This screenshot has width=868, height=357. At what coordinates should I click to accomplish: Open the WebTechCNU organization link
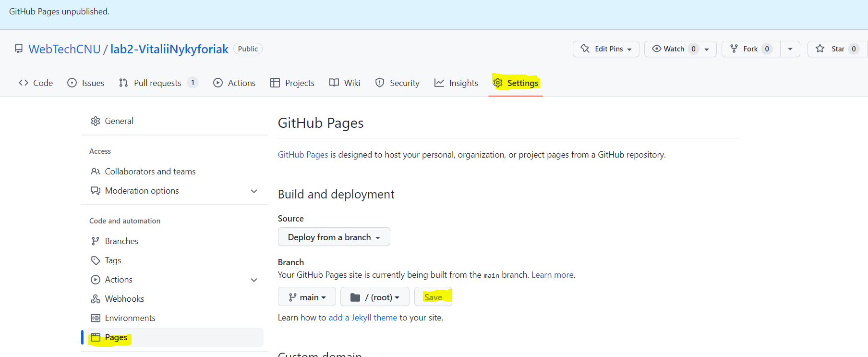(65, 49)
